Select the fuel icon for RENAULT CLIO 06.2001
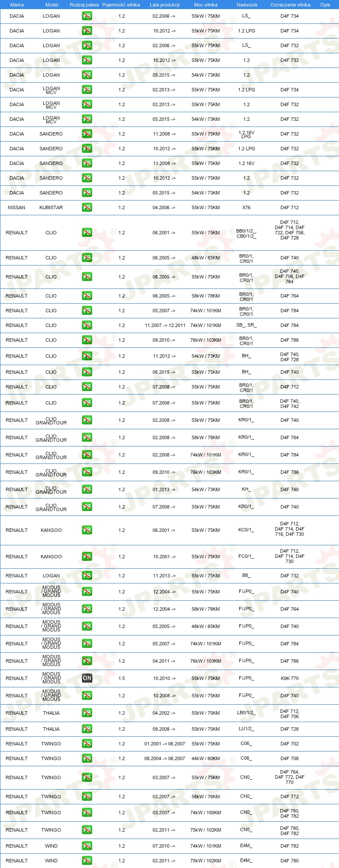339x868 pixels. click(x=87, y=233)
